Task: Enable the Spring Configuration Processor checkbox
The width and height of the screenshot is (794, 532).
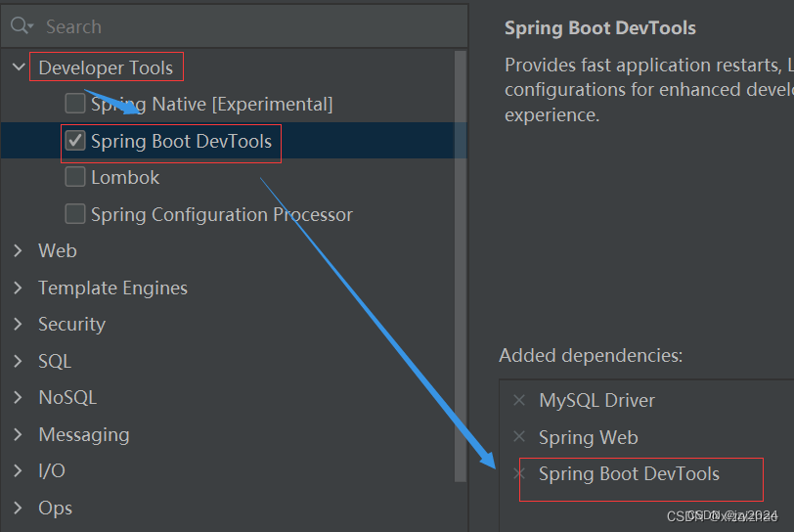Action: click(x=75, y=213)
